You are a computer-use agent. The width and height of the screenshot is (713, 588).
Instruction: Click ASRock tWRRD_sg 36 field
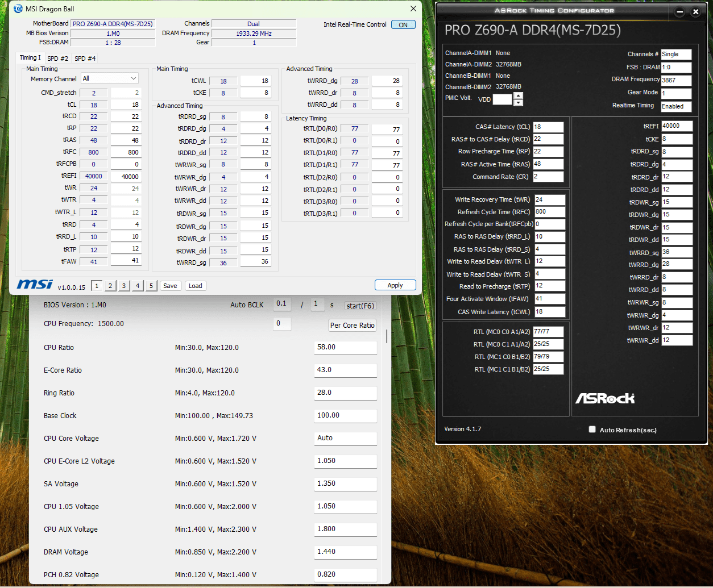click(677, 252)
